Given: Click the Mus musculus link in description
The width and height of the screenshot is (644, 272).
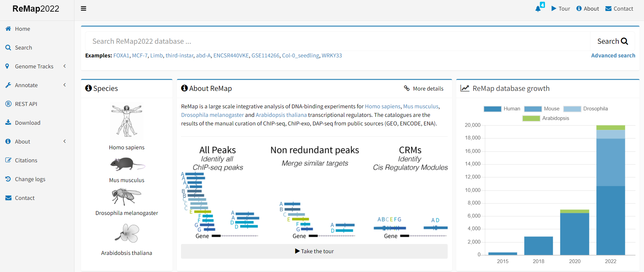Looking at the screenshot, I should point(421,107).
